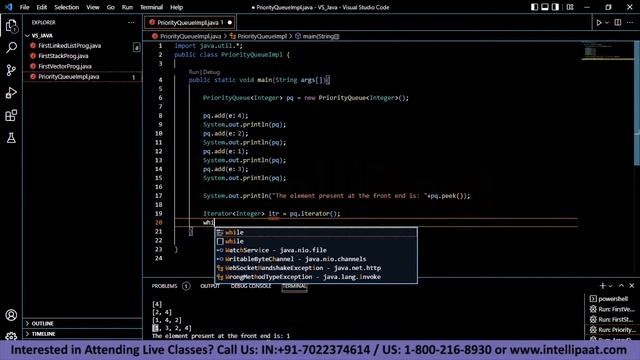This screenshot has width=640, height=360.
Task: Open the Explorer view in the activity bar
Action: click(x=11, y=26)
